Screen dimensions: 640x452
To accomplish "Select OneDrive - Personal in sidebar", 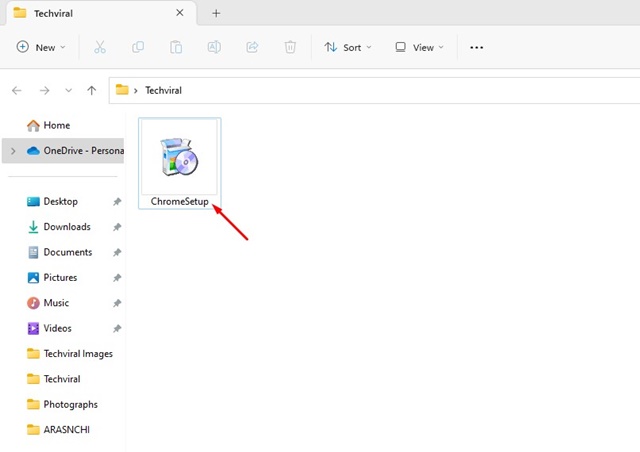I will (x=63, y=151).
